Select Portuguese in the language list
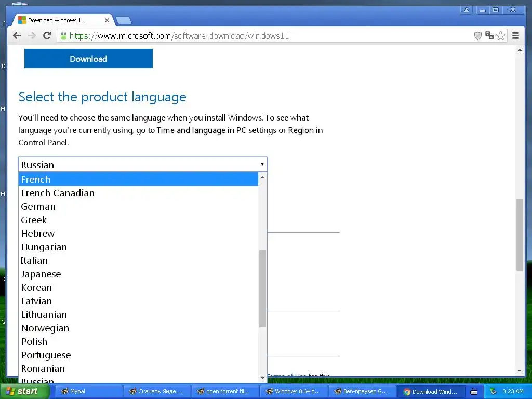Viewport: 532px width, 399px height. coord(138,355)
